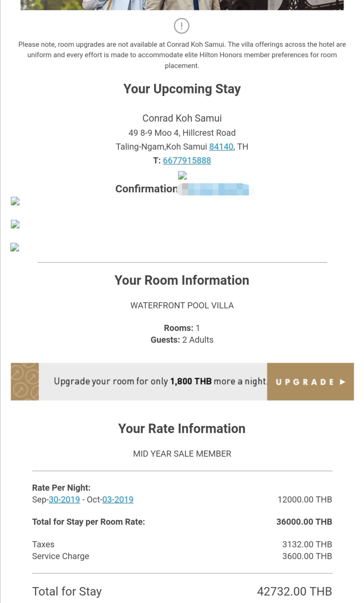Click the WATERFRONT POOL VILLA room type

pyautogui.click(x=182, y=305)
